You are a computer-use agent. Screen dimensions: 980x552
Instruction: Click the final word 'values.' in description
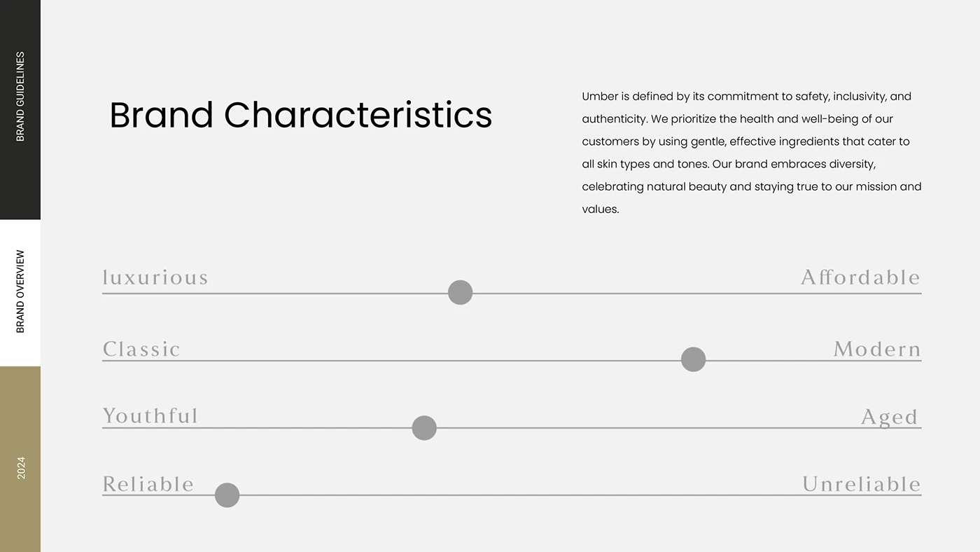click(x=601, y=209)
